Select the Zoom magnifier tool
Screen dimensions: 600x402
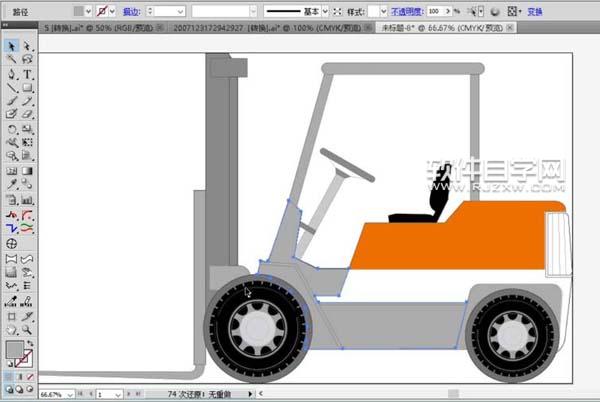point(27,328)
